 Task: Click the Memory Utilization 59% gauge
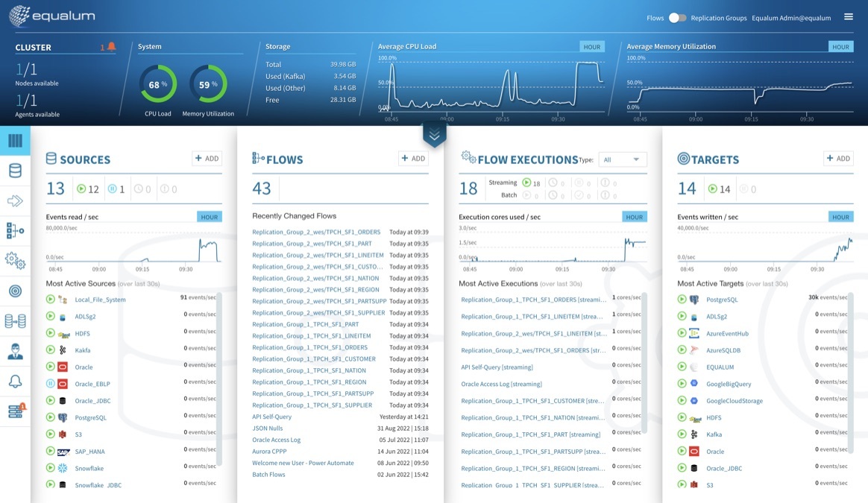[208, 84]
